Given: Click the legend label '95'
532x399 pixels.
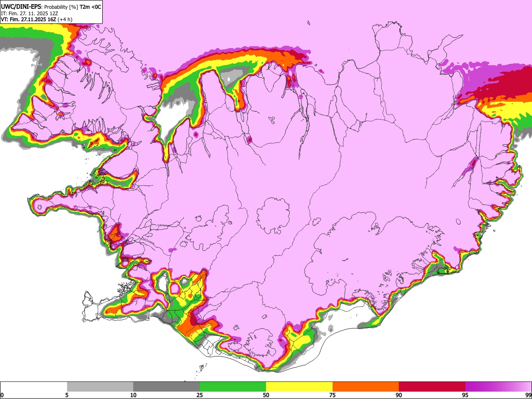Looking at the screenshot, I should (x=465, y=395).
